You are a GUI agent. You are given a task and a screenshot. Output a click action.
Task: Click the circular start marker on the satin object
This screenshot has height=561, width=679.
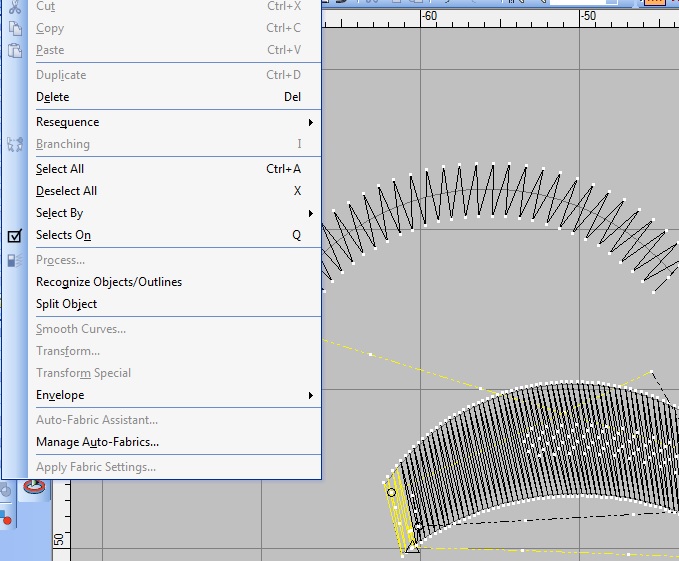pyautogui.click(x=391, y=493)
